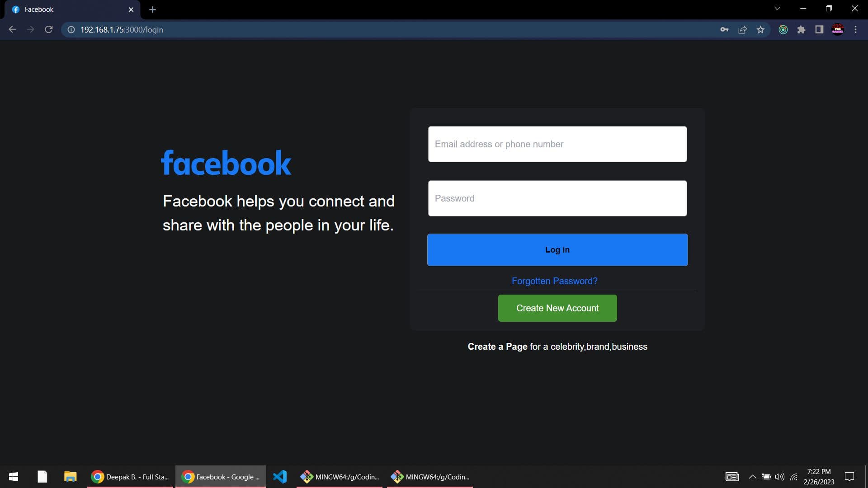This screenshot has height=488, width=868.
Task: Click the saved passwords key icon
Action: point(724,29)
